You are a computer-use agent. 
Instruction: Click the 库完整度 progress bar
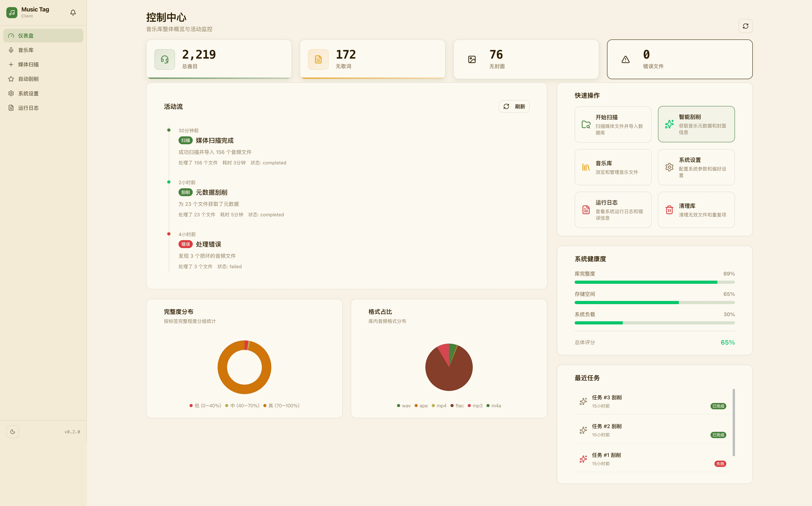pyautogui.click(x=654, y=282)
